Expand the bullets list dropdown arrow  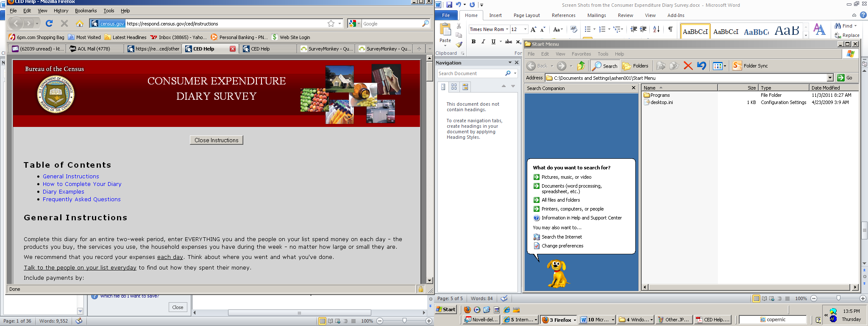click(x=594, y=29)
